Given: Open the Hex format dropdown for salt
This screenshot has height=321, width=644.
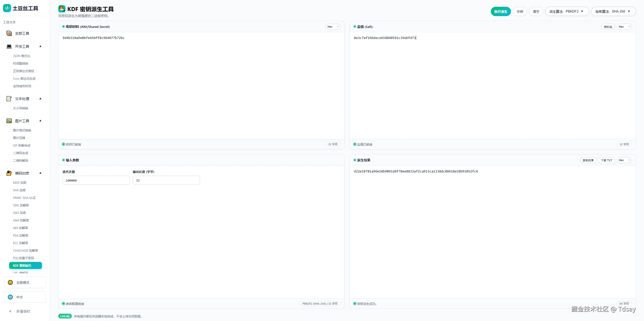Looking at the screenshot, I should (624, 27).
